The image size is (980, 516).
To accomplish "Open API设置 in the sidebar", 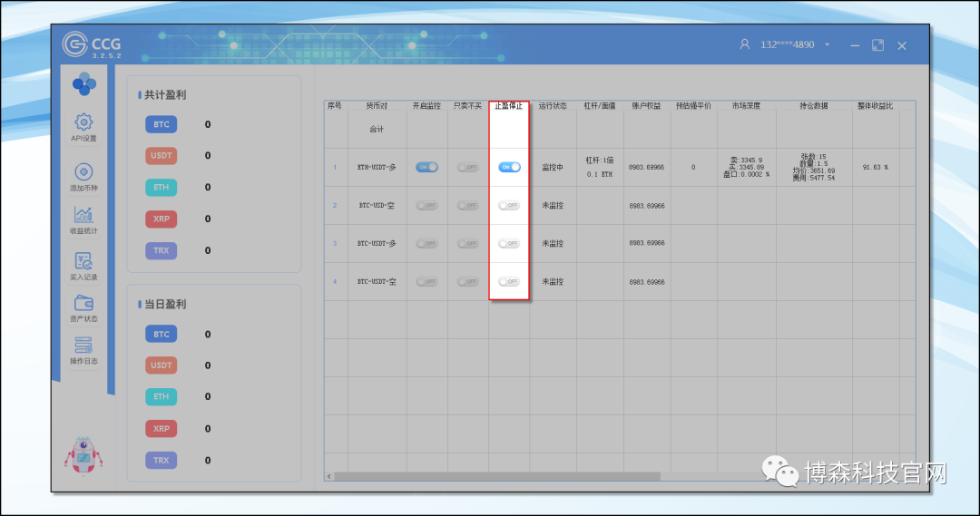I will click(x=83, y=128).
